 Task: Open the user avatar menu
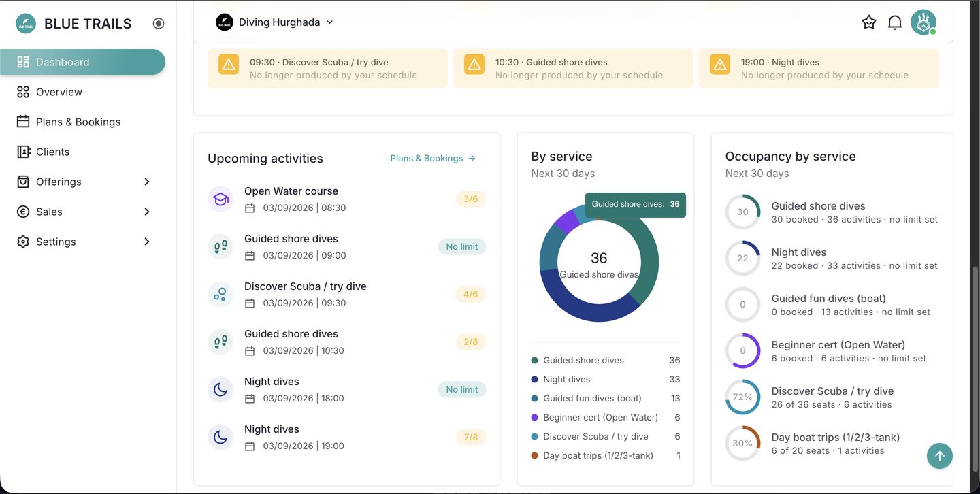click(x=924, y=22)
